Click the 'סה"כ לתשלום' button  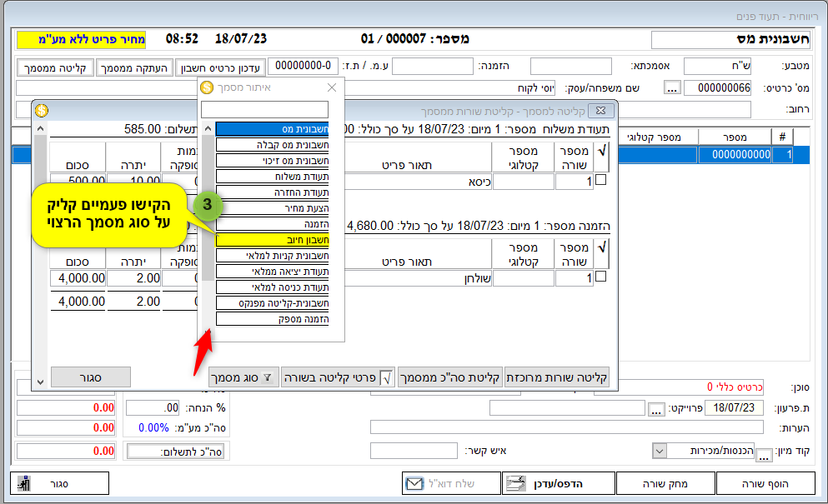176,452
